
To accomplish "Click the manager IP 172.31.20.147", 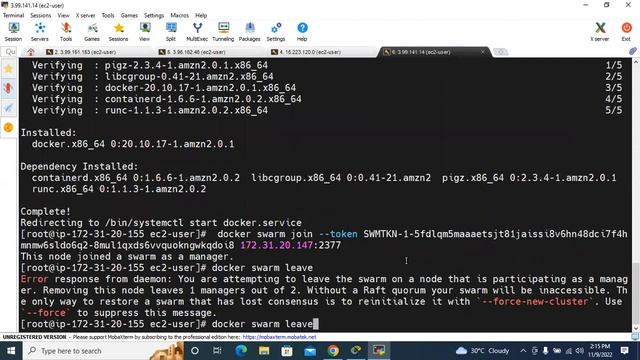I will pos(276,245).
